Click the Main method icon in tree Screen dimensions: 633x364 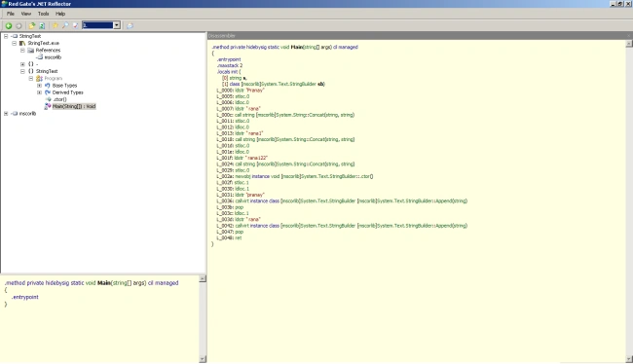click(48, 106)
